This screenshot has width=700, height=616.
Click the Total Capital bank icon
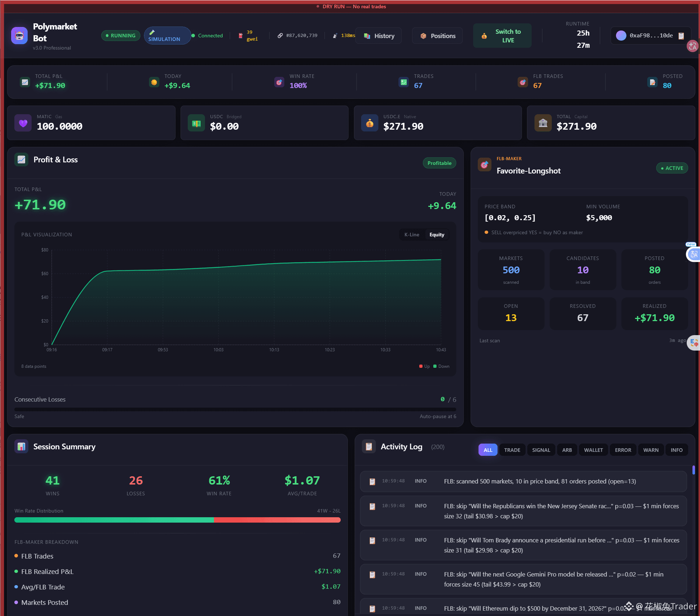[543, 123]
